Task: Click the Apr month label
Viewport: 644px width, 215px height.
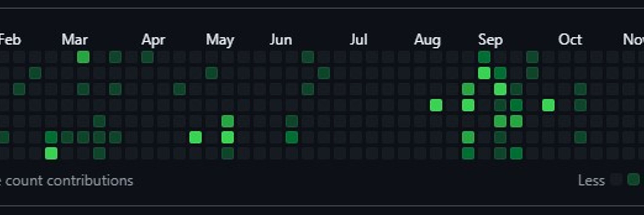Action: [153, 40]
